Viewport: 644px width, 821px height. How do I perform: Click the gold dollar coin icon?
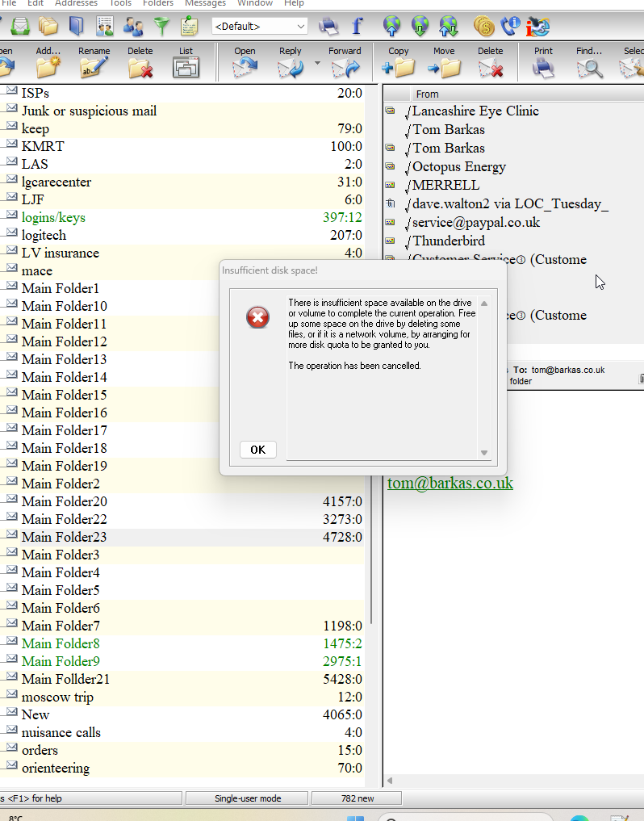[x=484, y=27]
